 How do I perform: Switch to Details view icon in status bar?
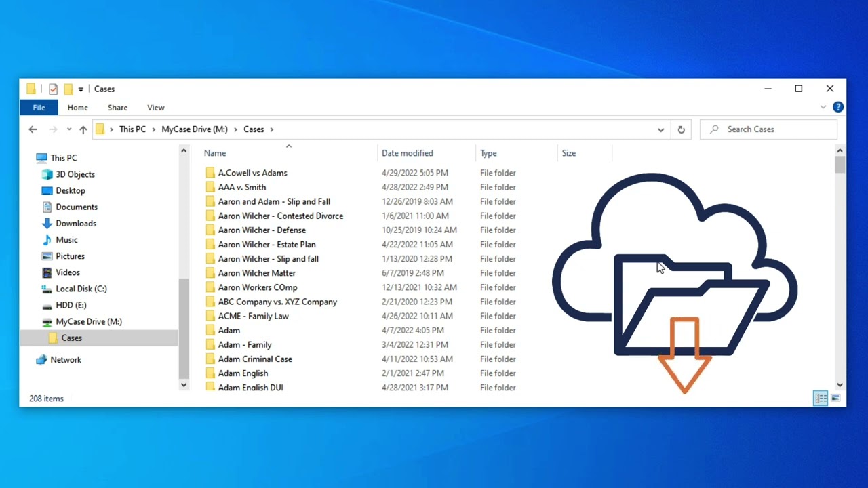click(x=821, y=399)
